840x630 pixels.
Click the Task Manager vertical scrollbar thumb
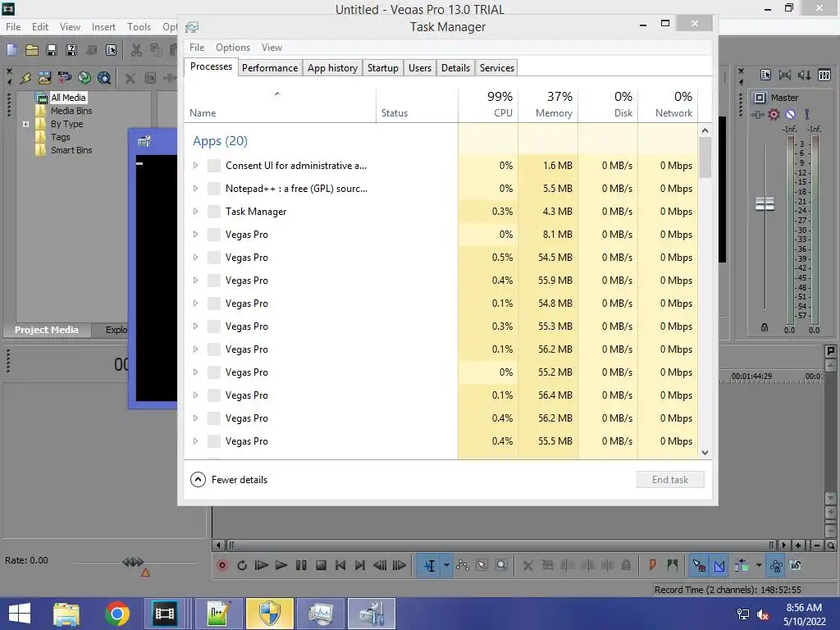705,157
